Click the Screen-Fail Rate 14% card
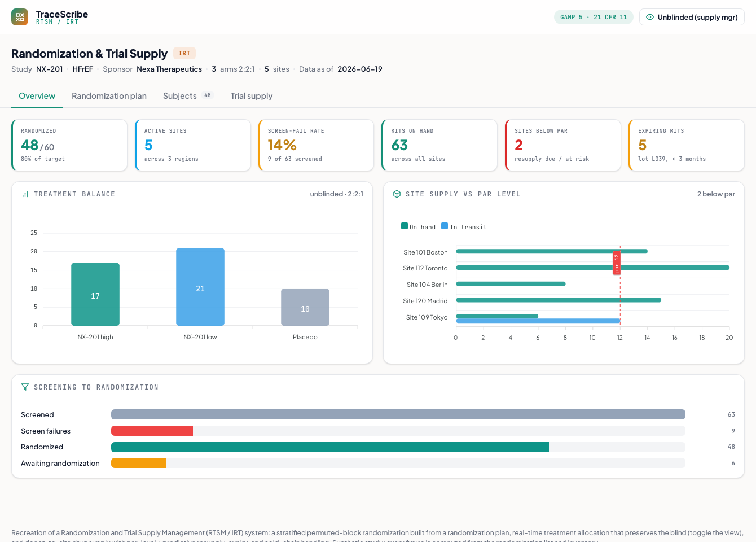Screen dimensions: 756x542 317,145
